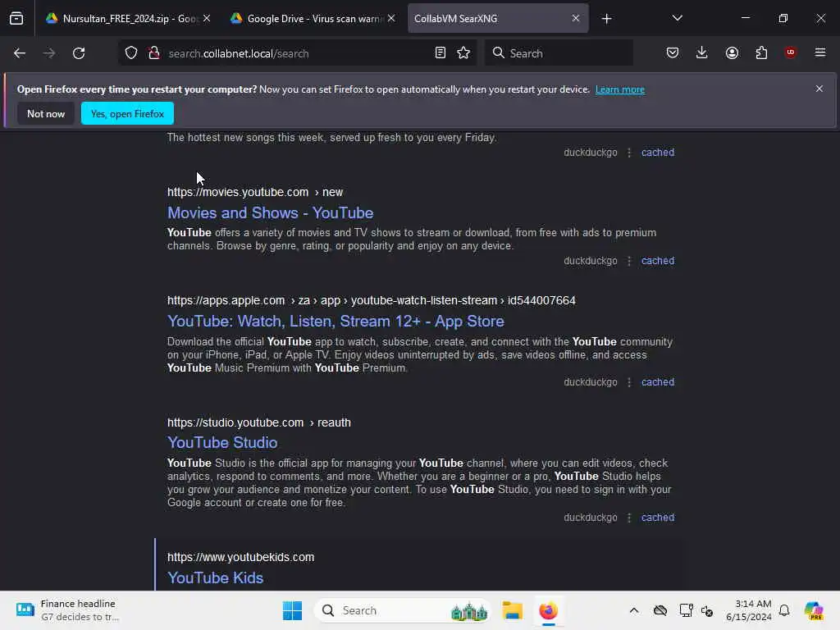The height and width of the screenshot is (630, 840).
Task: Open a new tab
Action: click(606, 19)
